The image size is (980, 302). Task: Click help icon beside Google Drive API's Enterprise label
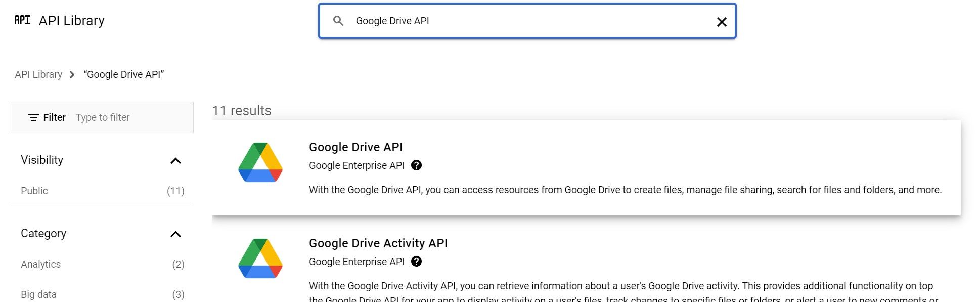[x=416, y=165]
